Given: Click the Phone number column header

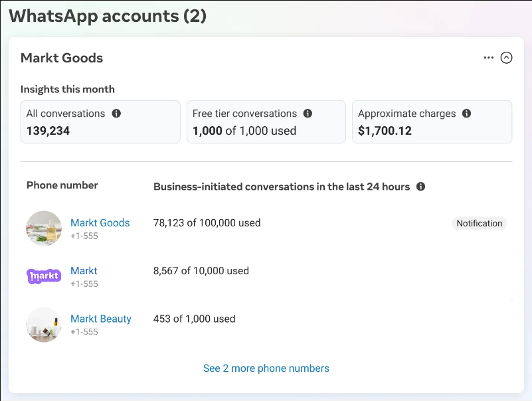Looking at the screenshot, I should 62,185.
